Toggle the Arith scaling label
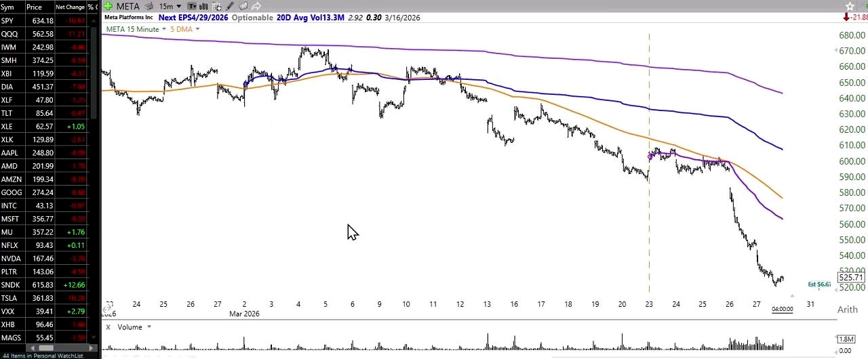Viewport: 868px width, 359px height. click(847, 310)
